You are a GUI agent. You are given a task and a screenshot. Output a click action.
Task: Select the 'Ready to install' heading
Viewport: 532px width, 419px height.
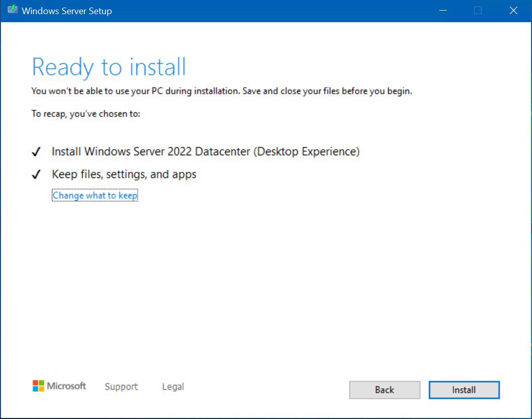109,68
